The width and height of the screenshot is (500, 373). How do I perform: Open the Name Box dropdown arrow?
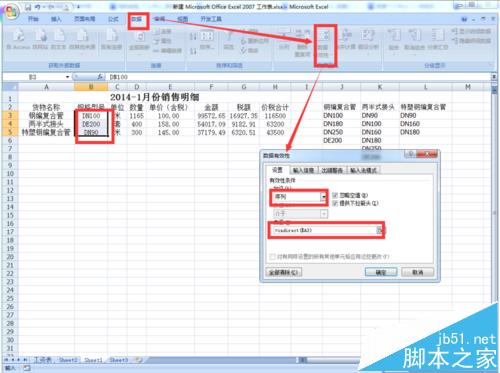[67, 77]
